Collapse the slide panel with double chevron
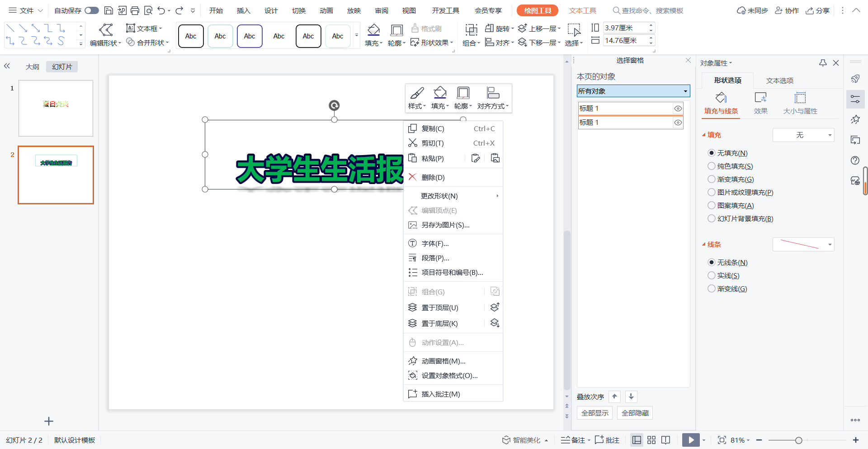 coord(7,66)
